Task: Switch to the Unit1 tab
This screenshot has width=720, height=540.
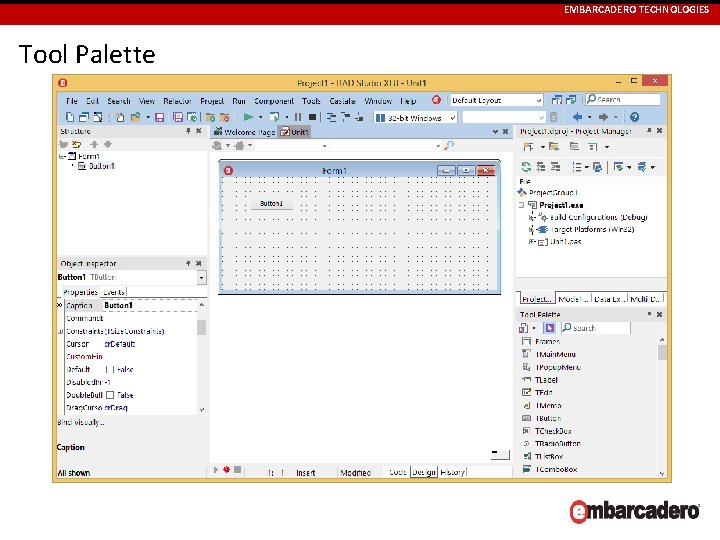Action: (294, 132)
